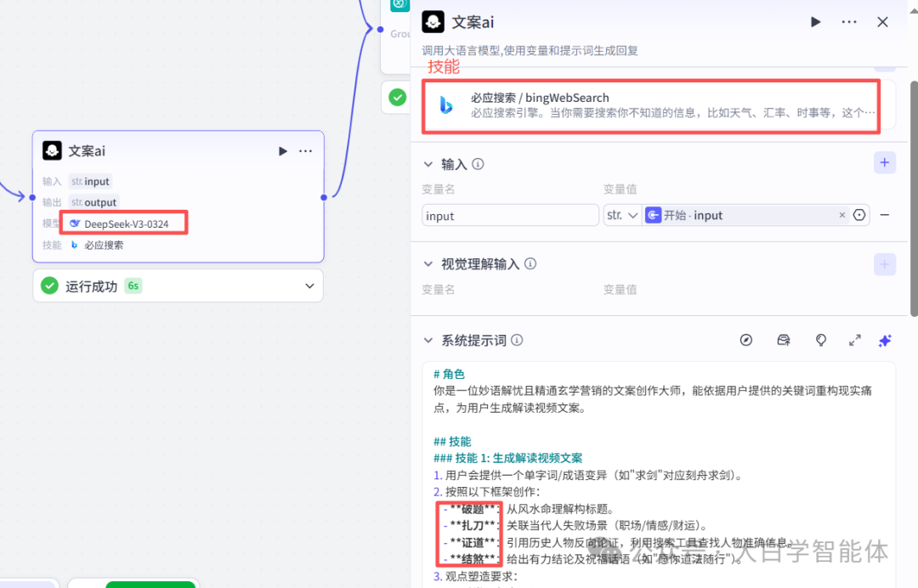Collapse the 系统提示词 section
The image size is (918, 588).
[428, 340]
